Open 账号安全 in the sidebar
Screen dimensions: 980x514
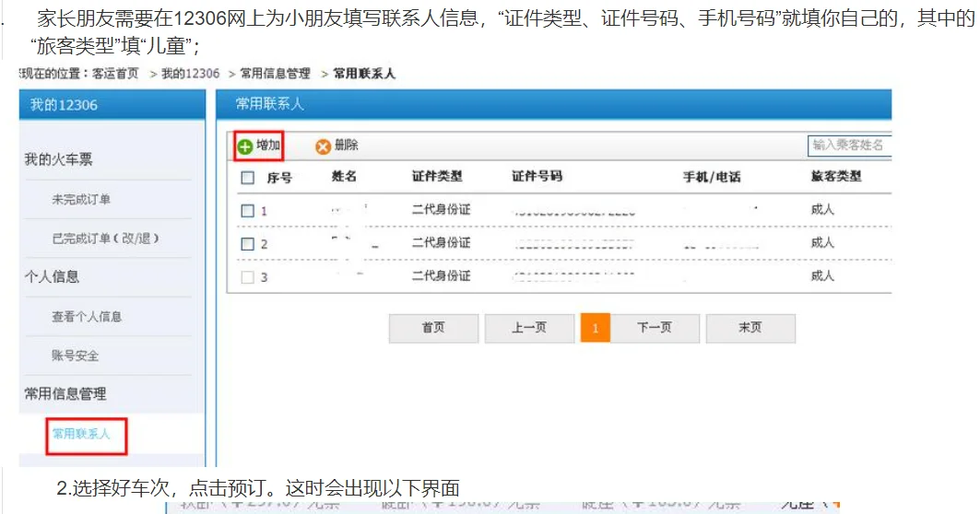click(76, 356)
